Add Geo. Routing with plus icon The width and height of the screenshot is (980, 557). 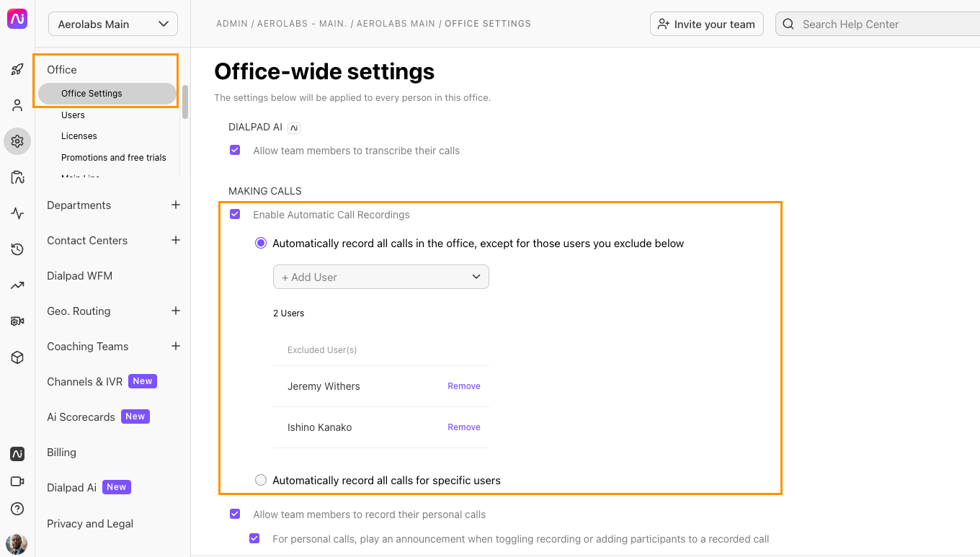click(x=176, y=311)
